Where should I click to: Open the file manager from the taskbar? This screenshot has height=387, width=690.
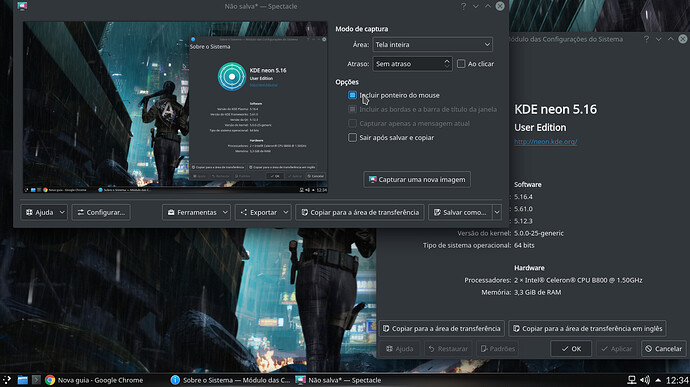coord(22,380)
